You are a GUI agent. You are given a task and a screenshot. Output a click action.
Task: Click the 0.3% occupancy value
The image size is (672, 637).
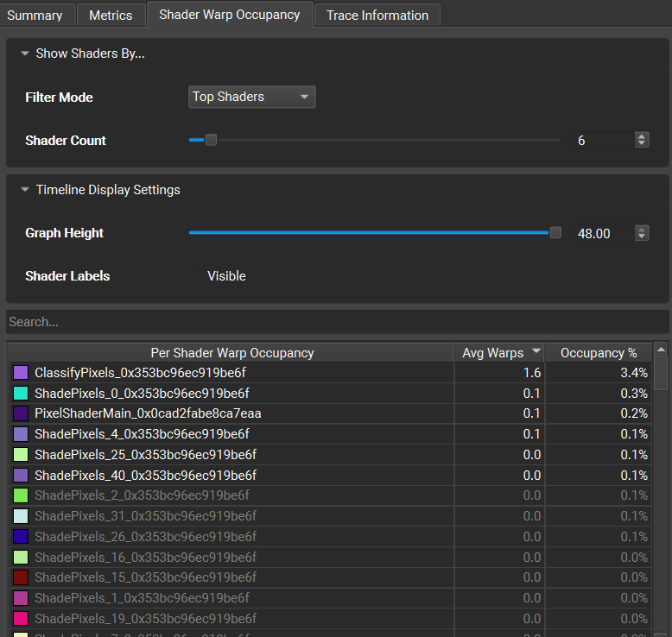click(x=634, y=394)
